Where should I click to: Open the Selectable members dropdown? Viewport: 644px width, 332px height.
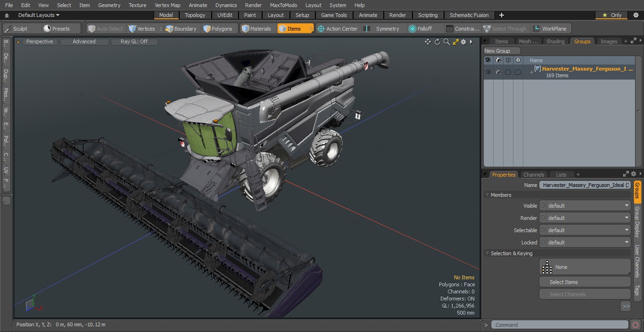click(585, 230)
